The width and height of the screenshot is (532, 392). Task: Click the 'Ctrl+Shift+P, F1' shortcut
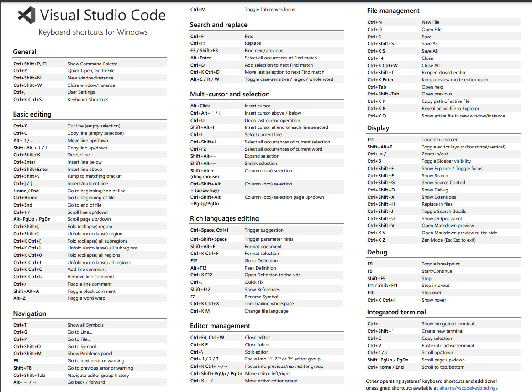[x=30, y=64]
